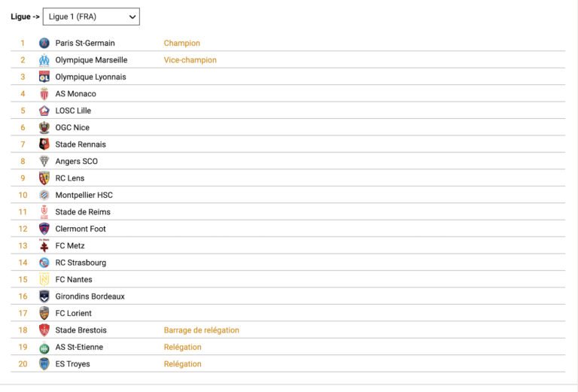
Task: Click the RC Lens club logo
Action: coord(44,178)
